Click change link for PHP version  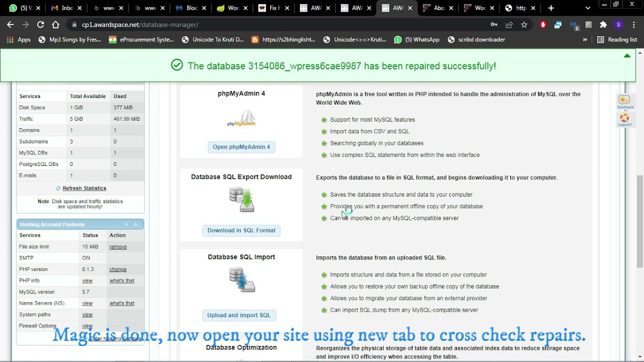point(118,269)
